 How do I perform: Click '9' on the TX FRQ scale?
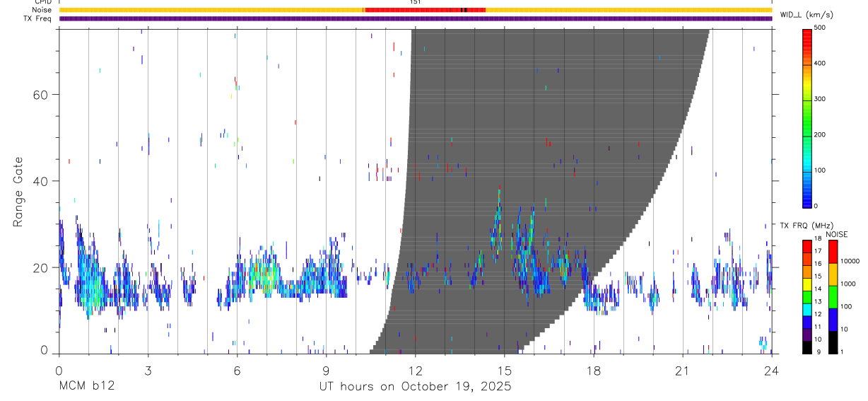[818, 352]
